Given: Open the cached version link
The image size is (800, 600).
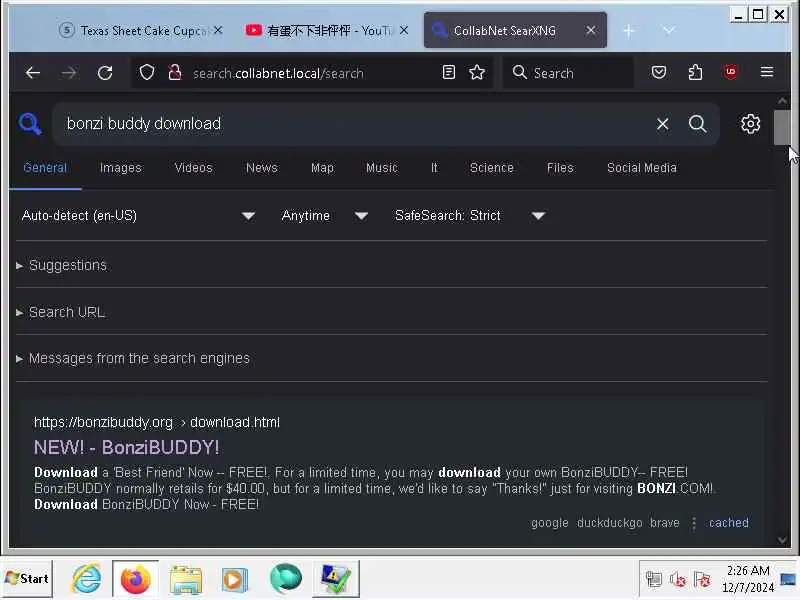Looking at the screenshot, I should 729,523.
